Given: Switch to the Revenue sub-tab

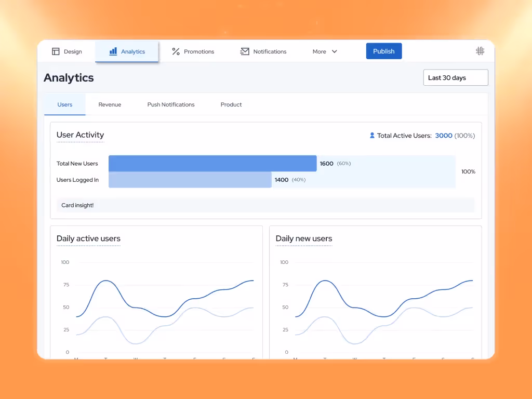Looking at the screenshot, I should [x=110, y=104].
